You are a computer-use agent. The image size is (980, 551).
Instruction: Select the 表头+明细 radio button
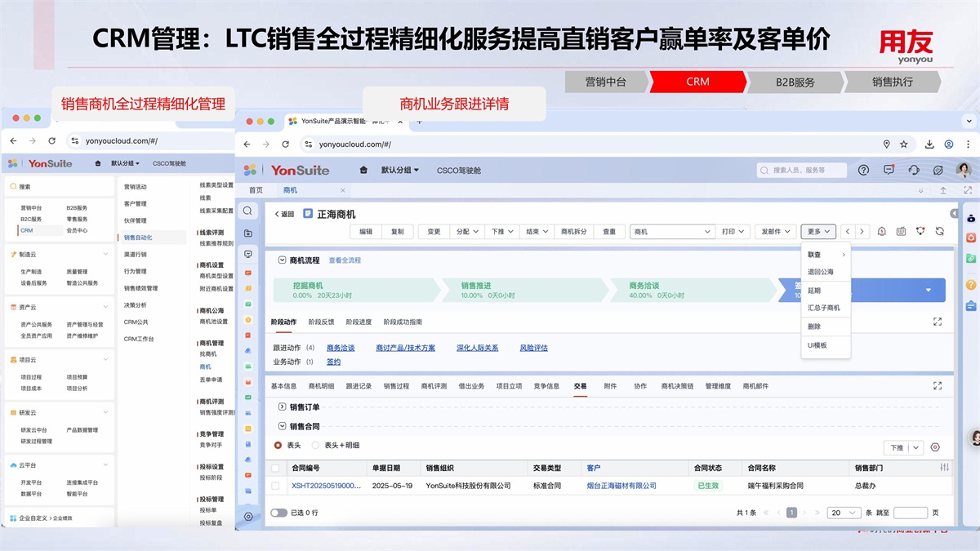(x=316, y=446)
